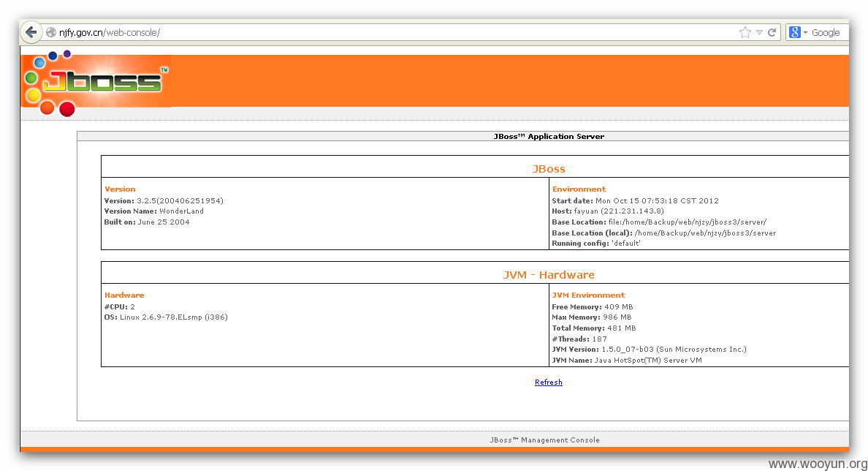Click the 'Base Location: file:/home/...' line
The height and width of the screenshot is (471, 868).
[x=659, y=222]
